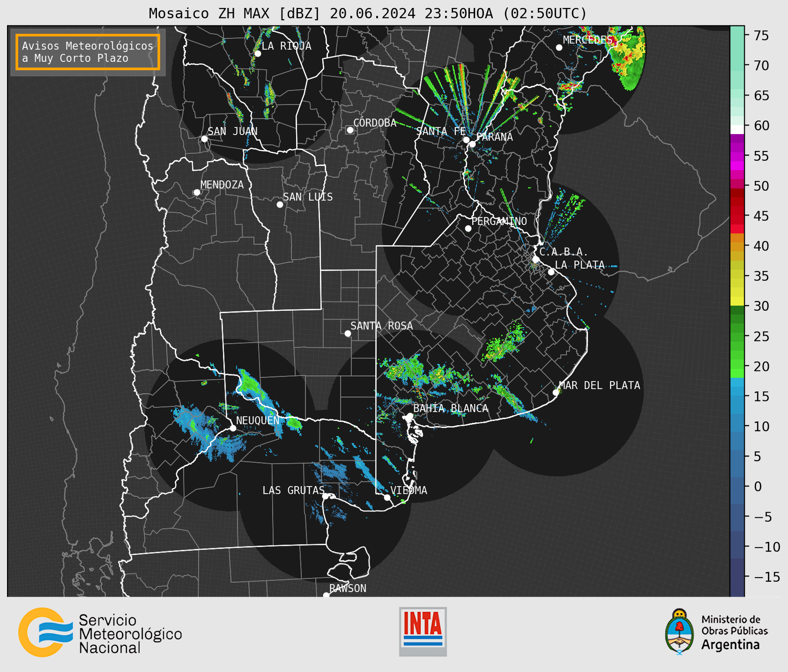Viewport: 788px width, 672px height.
Task: Click the C.A.B.A. city marker
Action: tap(536, 259)
